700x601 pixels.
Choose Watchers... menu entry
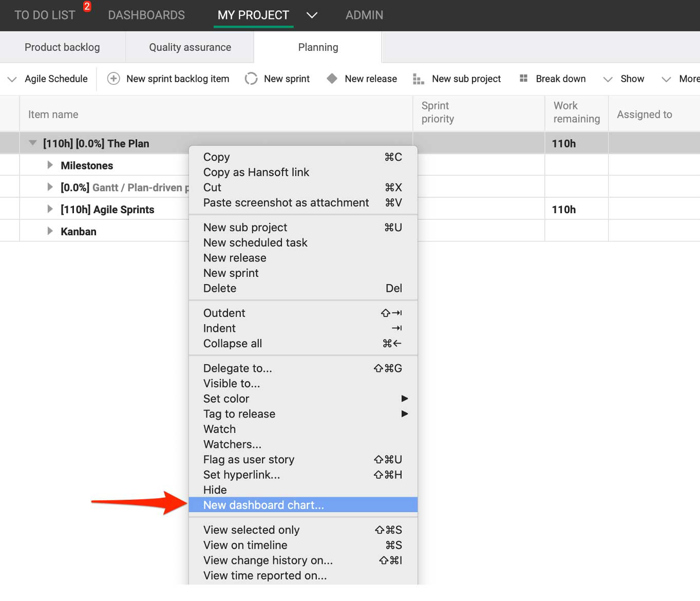pyautogui.click(x=303, y=444)
